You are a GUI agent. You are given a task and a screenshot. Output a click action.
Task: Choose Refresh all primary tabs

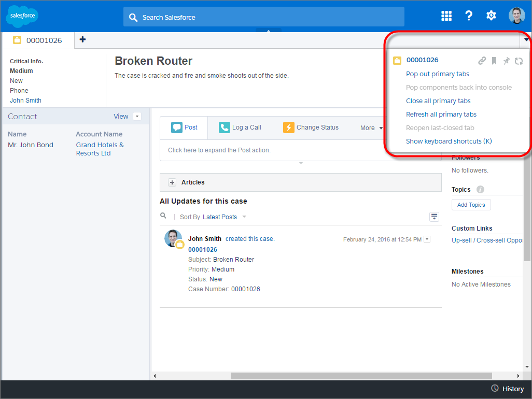click(441, 115)
